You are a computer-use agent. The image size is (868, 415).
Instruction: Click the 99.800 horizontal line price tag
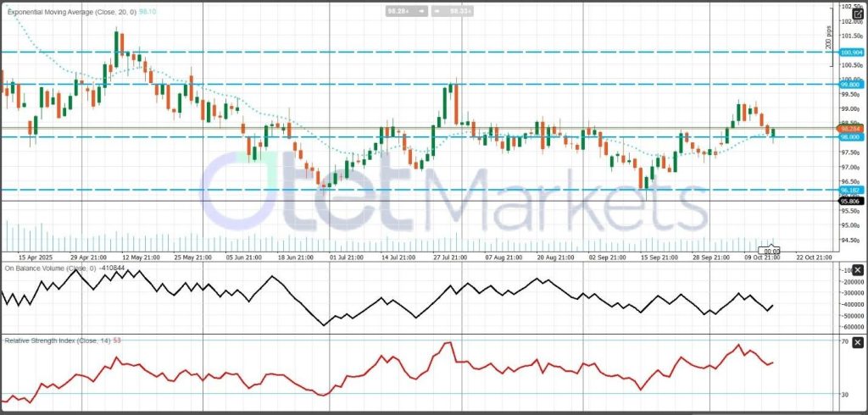(850, 85)
